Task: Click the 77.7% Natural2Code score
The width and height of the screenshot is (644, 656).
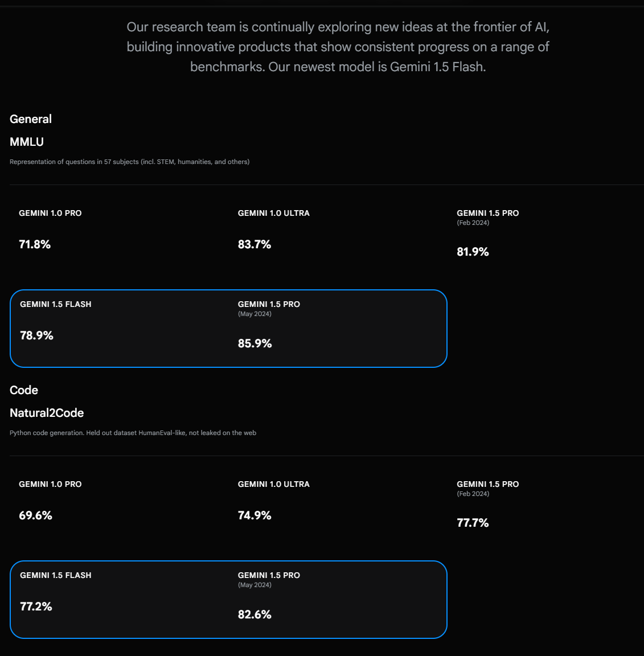Action: [473, 523]
